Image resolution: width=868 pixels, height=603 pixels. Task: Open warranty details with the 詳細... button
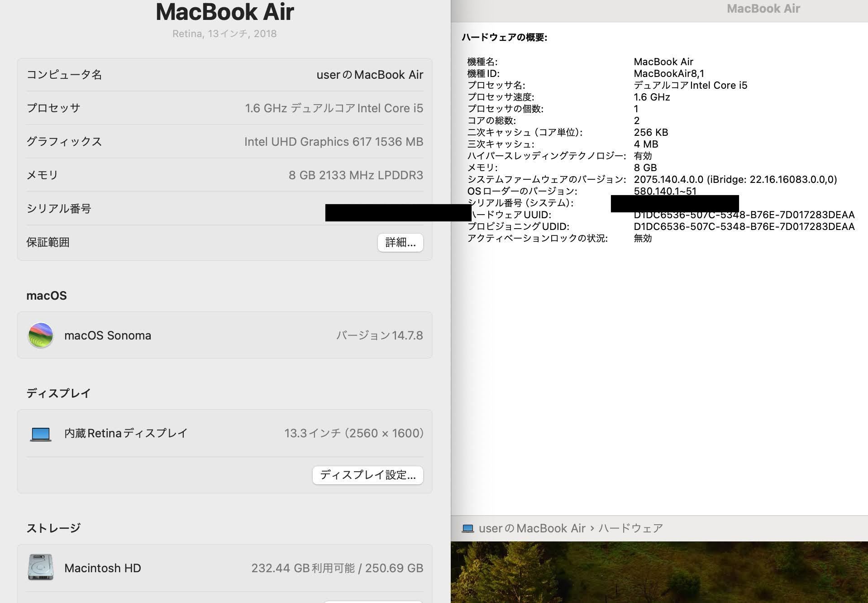coord(400,243)
